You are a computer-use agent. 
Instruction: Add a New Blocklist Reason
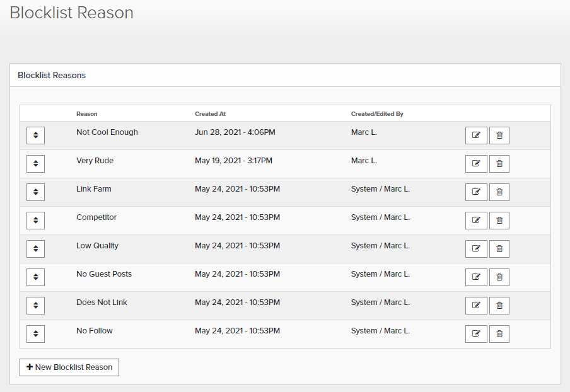pyautogui.click(x=69, y=367)
